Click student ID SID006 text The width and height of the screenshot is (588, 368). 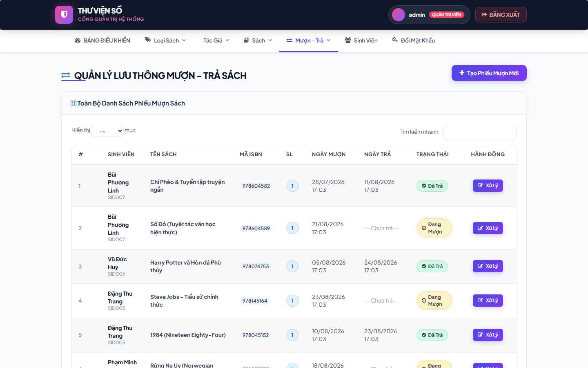coord(116,274)
